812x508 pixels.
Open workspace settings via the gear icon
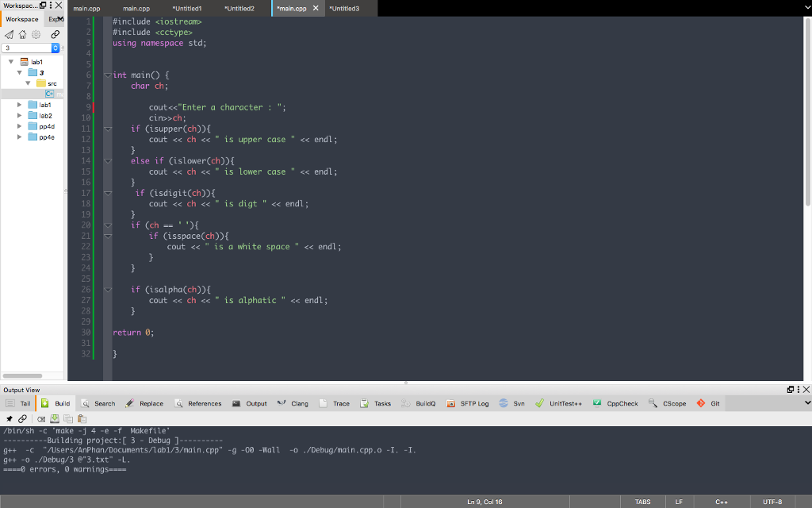[35, 35]
